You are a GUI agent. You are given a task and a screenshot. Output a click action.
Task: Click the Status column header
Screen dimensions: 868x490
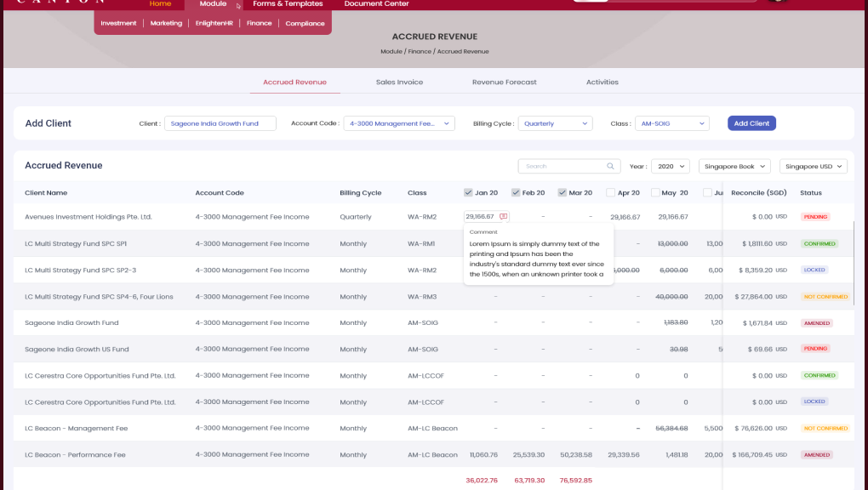[x=810, y=192]
